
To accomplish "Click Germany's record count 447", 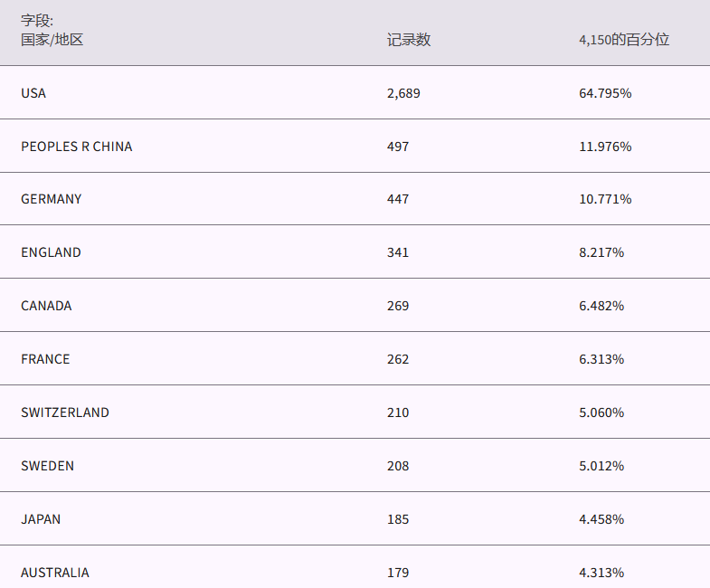I will pyautogui.click(x=398, y=199).
